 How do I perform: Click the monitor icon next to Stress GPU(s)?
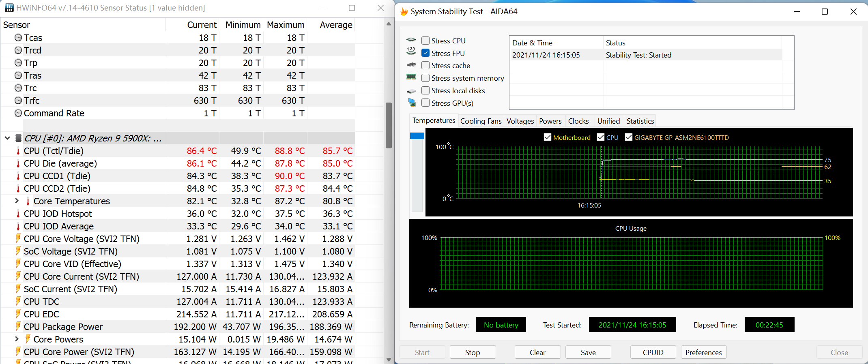(412, 103)
